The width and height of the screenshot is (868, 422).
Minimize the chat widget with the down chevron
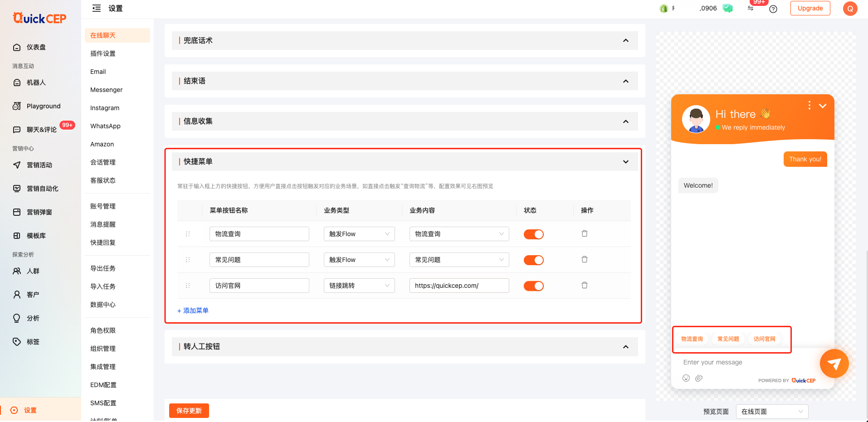coord(823,106)
